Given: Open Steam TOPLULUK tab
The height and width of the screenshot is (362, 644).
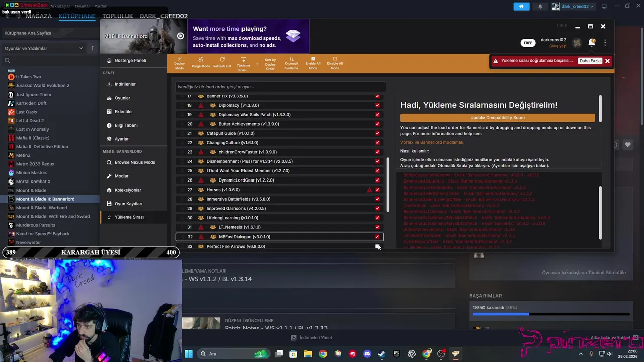Looking at the screenshot, I should (x=118, y=16).
